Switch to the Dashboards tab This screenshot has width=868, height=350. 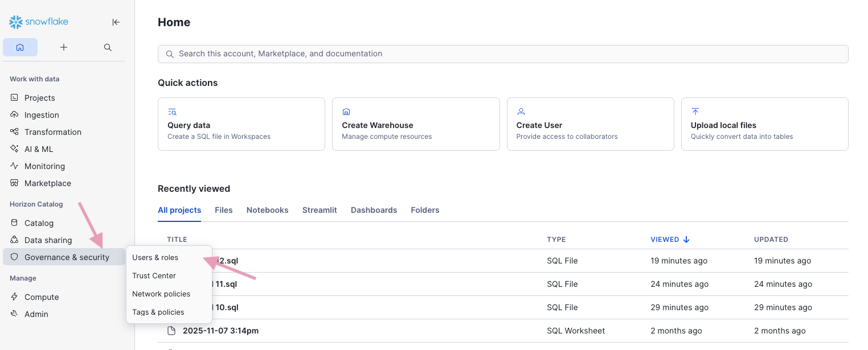[x=374, y=210]
